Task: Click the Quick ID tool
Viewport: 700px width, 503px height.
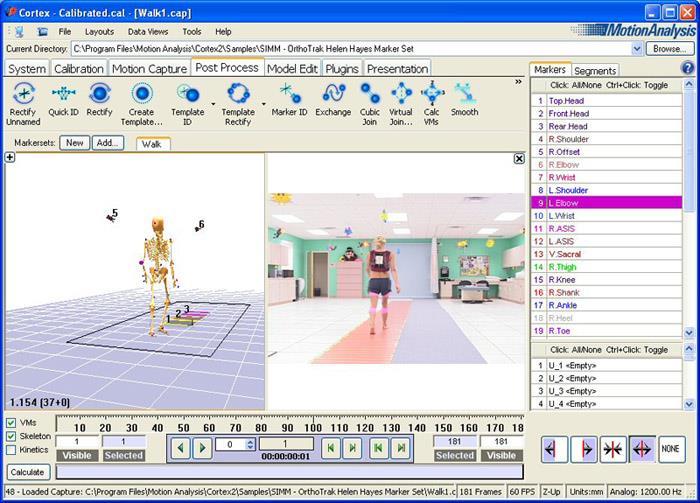Action: tap(63, 100)
